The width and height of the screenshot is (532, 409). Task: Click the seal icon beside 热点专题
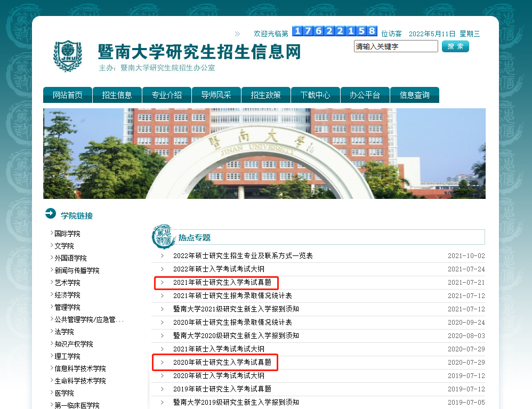pos(164,237)
